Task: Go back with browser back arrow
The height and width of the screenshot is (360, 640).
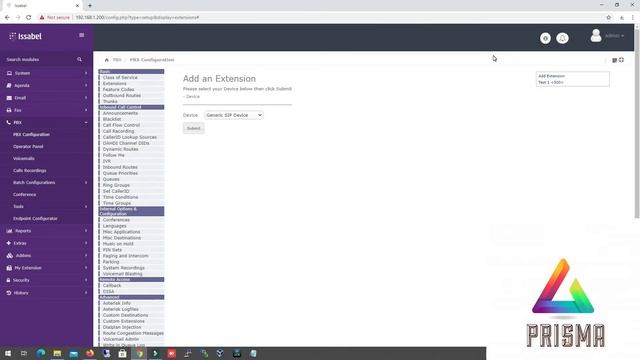Action: 7,18
